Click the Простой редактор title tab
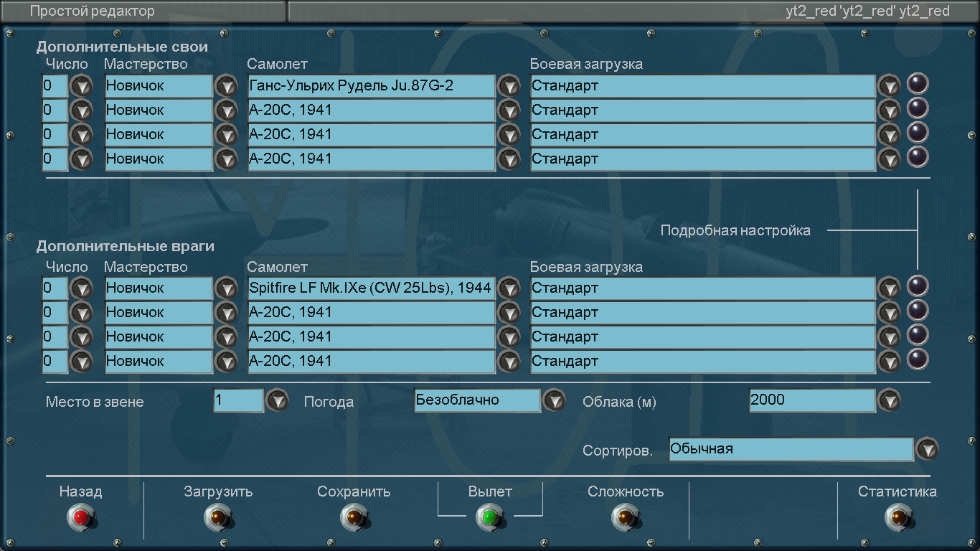The image size is (980, 551). tap(143, 11)
